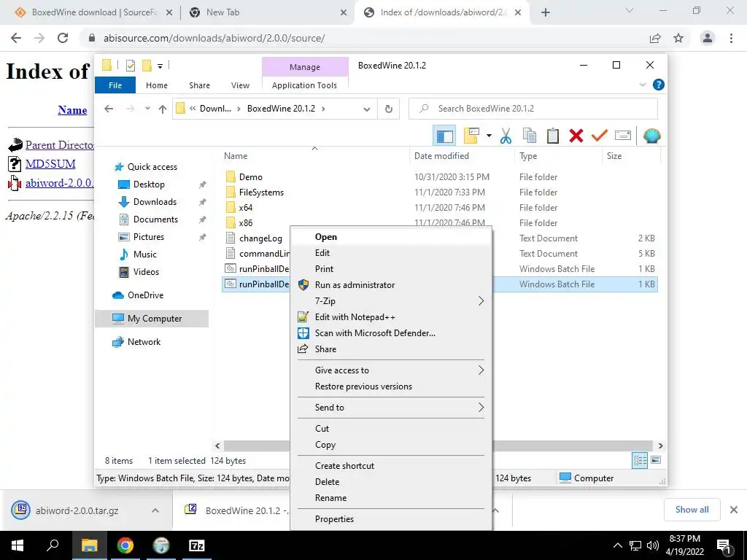Click the Copy pages icon in toolbar
Image resolution: width=747 pixels, height=560 pixels.
tap(530, 136)
